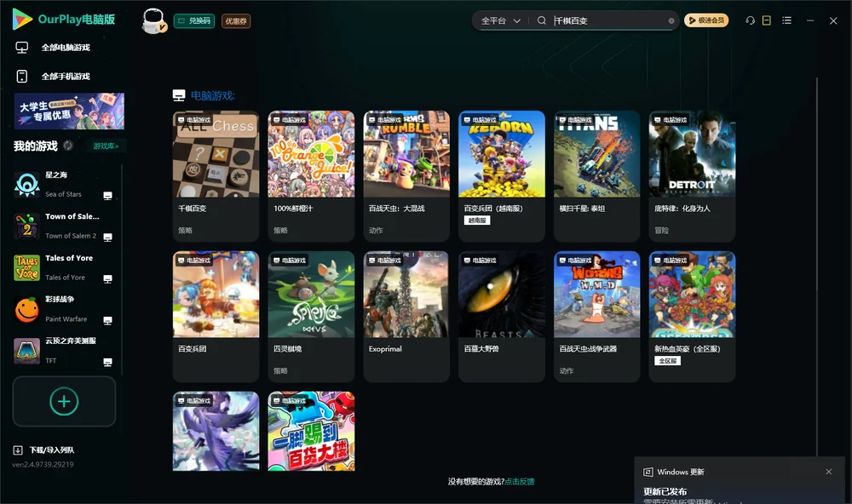Open the 优惠券 coupon button
This screenshot has height=504, width=852.
coord(236,20)
